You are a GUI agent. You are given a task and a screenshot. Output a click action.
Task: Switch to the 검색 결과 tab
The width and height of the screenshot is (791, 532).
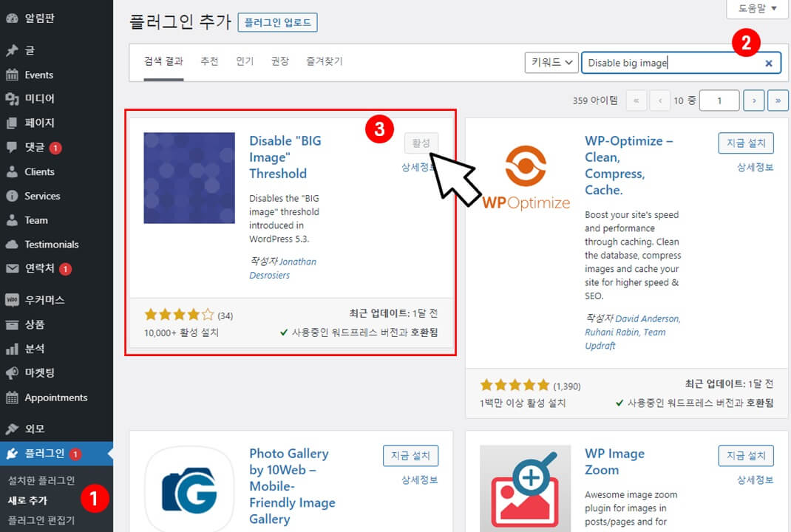[x=163, y=61]
